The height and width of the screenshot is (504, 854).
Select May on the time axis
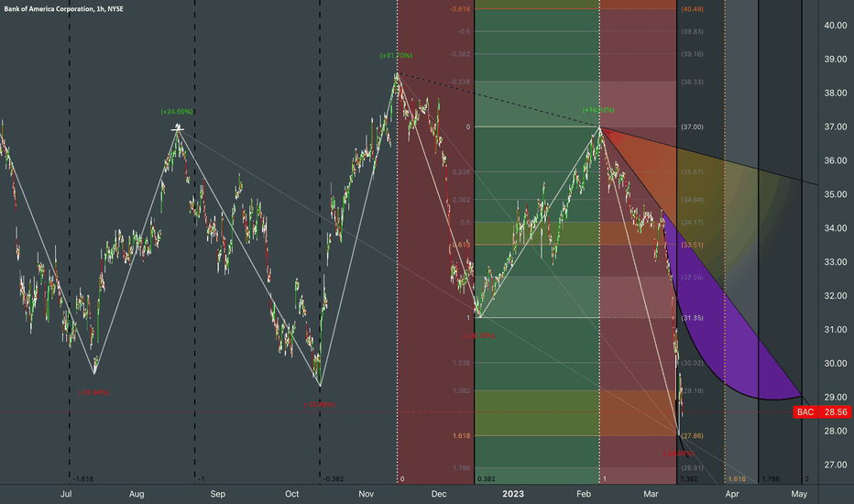pos(799,494)
